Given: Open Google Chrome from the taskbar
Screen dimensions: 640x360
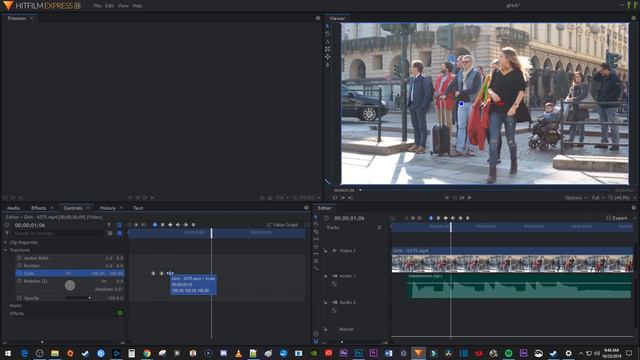Looking at the screenshot, I should tap(147, 353).
